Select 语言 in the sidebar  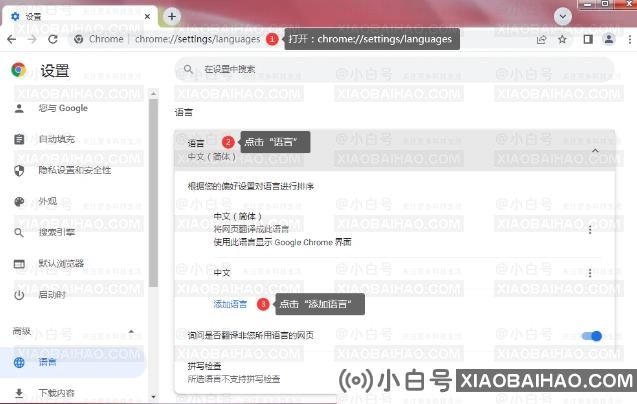pyautogui.click(x=73, y=362)
